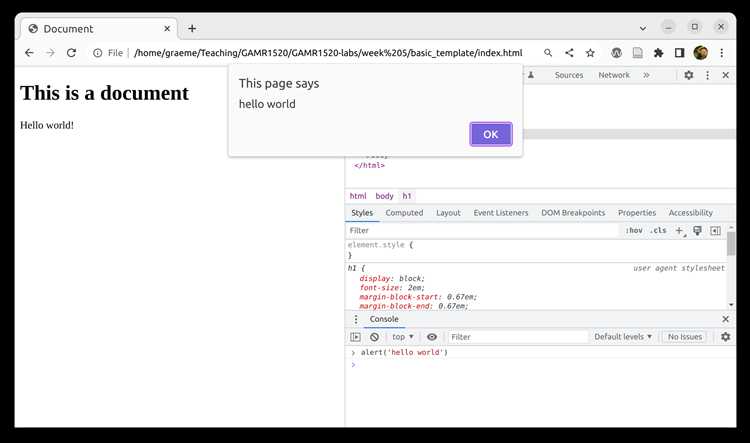Toggle rendering emulations brush icon
750x443 pixels.
pos(697,231)
